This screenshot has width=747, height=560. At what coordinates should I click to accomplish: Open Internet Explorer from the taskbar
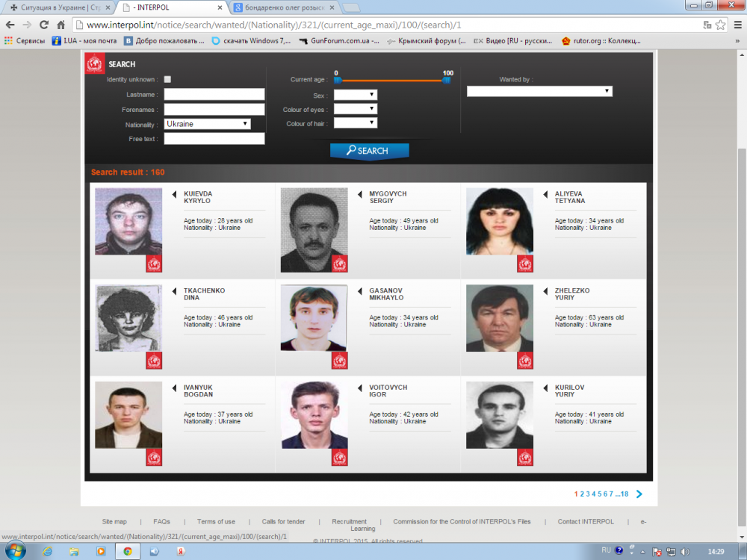click(47, 551)
